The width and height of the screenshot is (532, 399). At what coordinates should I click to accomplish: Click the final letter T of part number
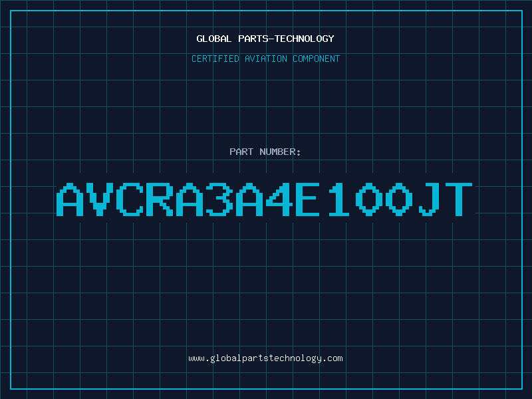click(x=460, y=199)
